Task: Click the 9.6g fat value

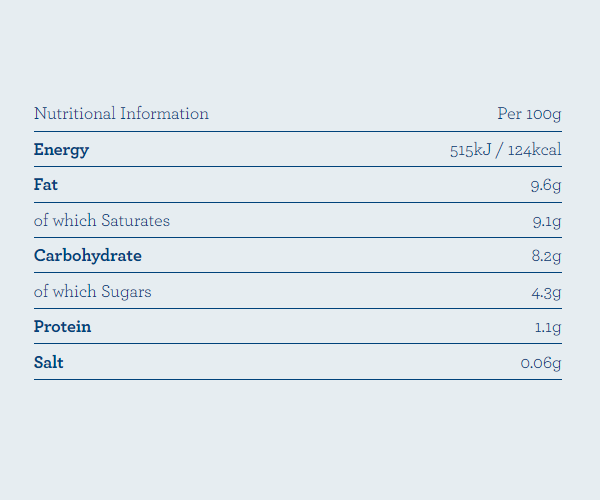Action: 546,186
